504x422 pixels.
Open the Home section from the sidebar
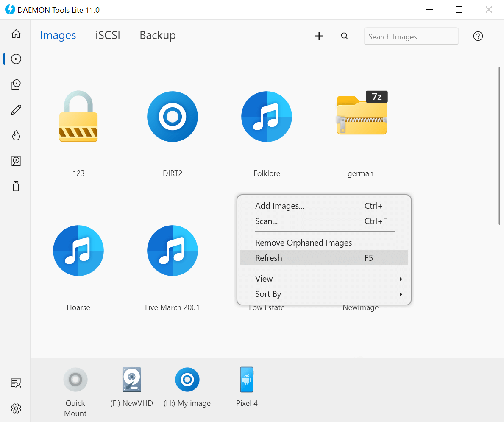pos(16,34)
